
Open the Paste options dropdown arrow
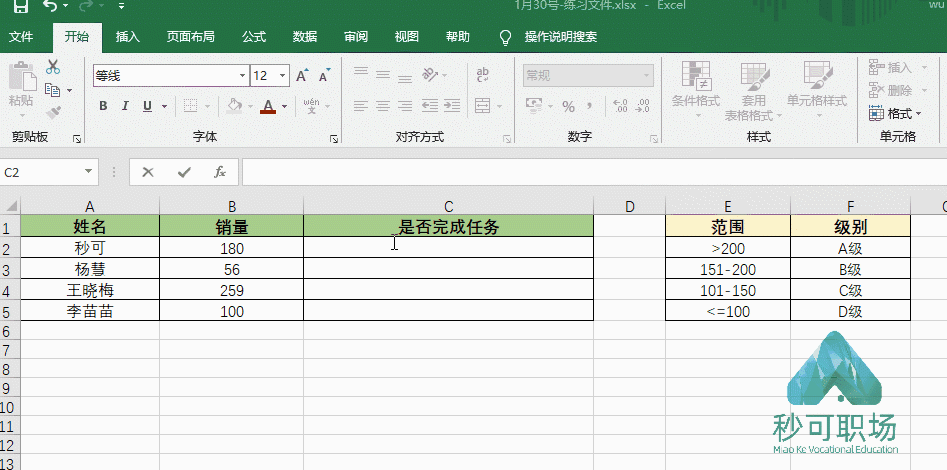pyautogui.click(x=22, y=115)
